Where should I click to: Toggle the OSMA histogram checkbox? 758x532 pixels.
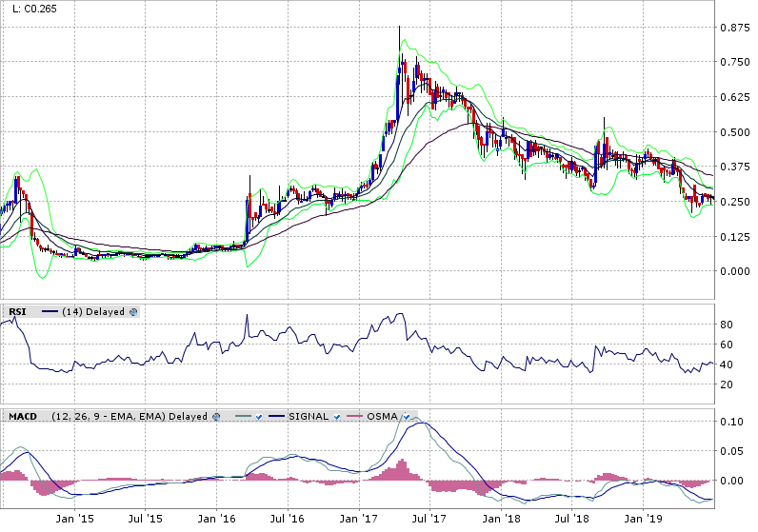point(407,417)
